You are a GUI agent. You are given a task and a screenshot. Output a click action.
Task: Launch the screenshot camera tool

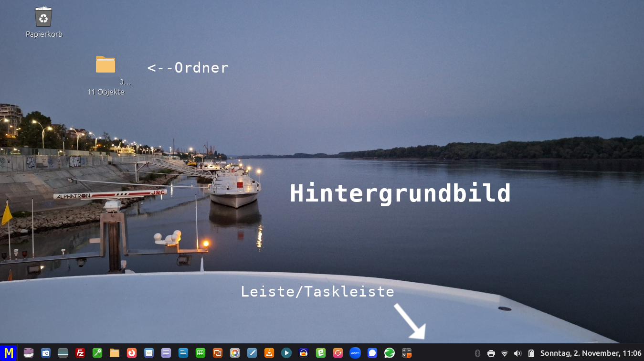[x=46, y=353]
